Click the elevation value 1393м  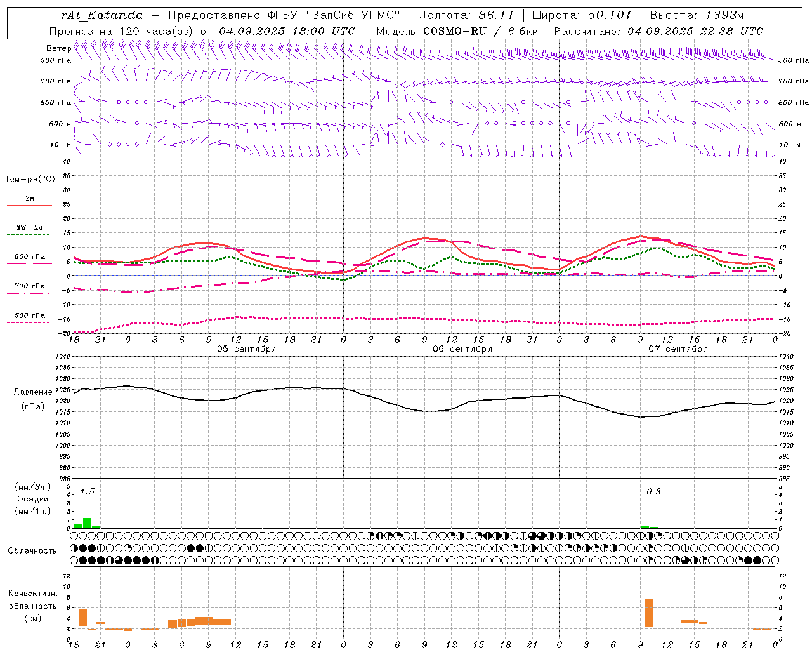(724, 15)
